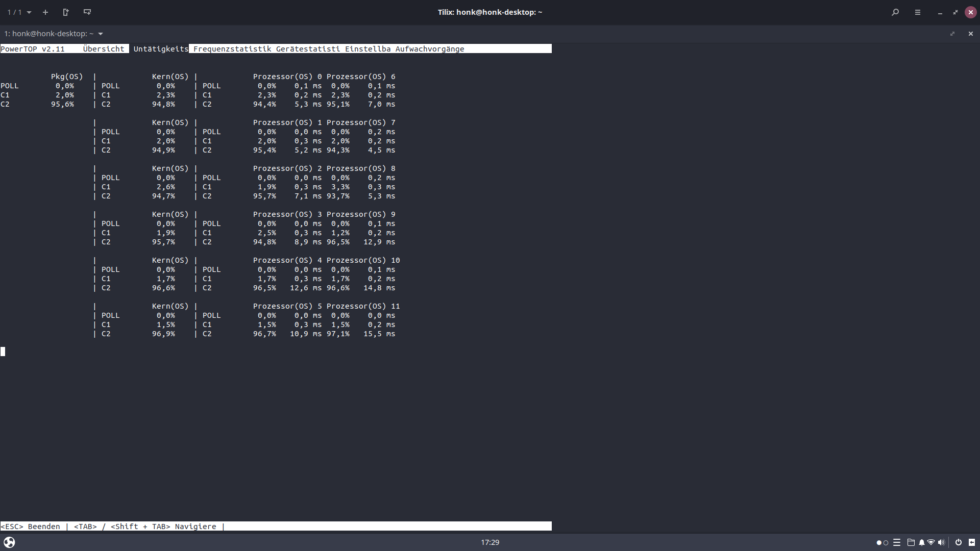Switch to the first workspace dot
This screenshot has width=980, height=551.
tap(879, 543)
